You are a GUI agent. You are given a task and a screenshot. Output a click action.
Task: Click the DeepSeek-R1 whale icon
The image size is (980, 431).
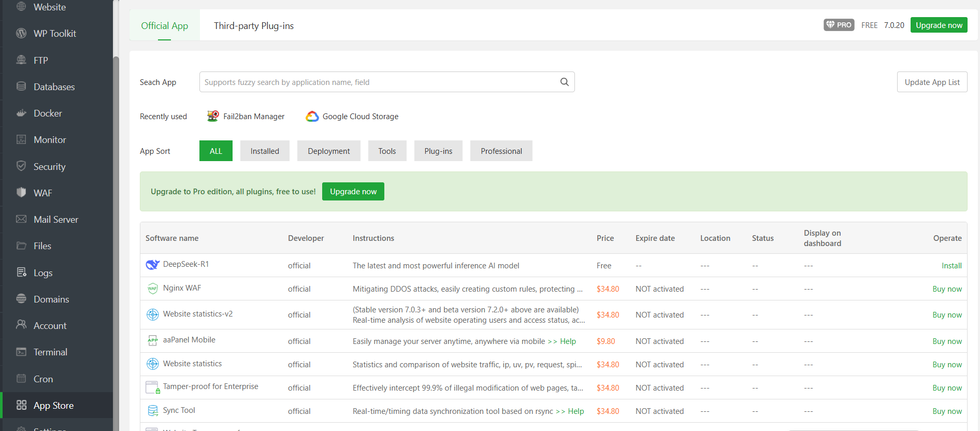153,265
